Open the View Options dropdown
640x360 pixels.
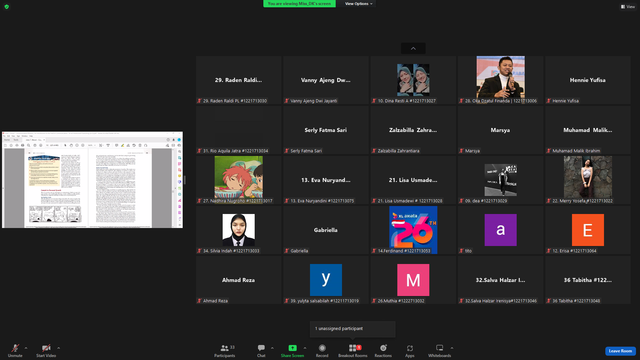point(358,4)
